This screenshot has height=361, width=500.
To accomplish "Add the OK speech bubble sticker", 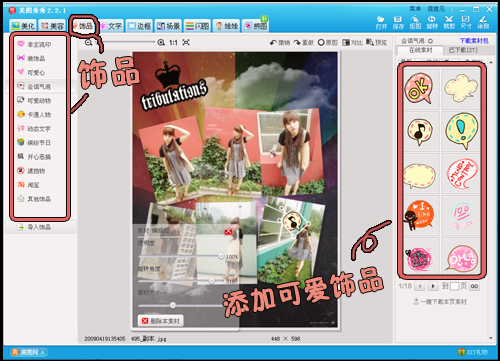I will click(x=419, y=89).
